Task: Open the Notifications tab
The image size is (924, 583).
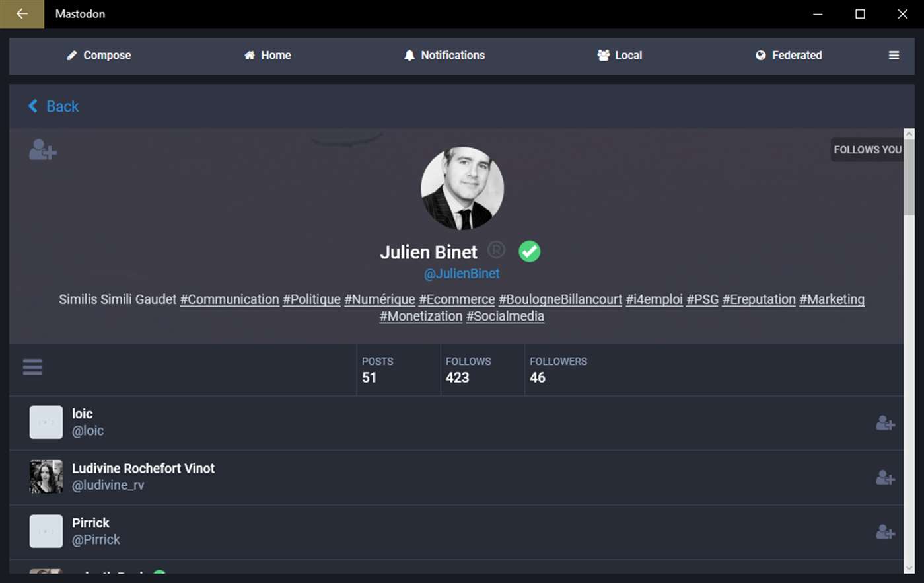Action: [444, 56]
